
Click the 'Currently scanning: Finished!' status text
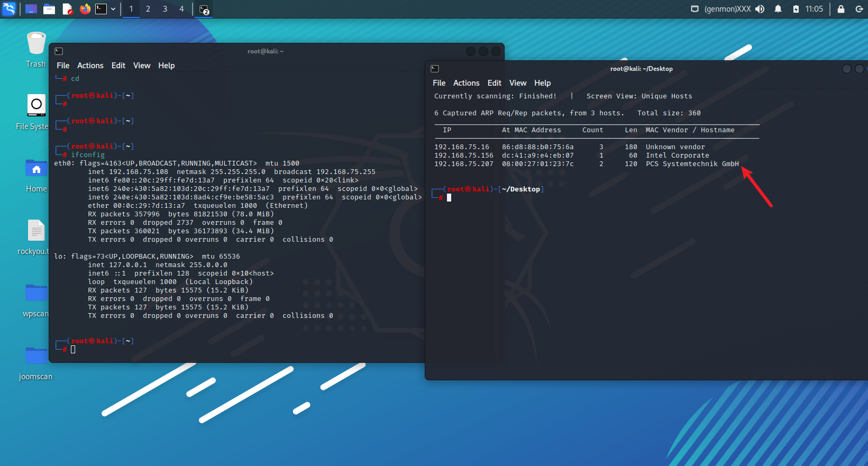tap(495, 96)
